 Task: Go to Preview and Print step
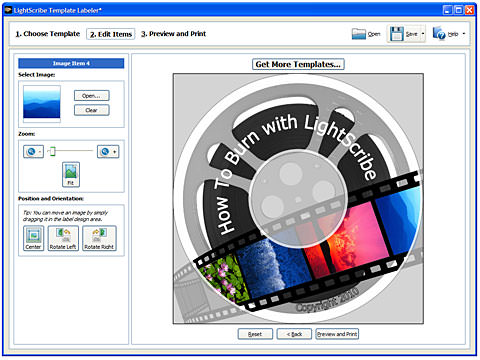173,34
